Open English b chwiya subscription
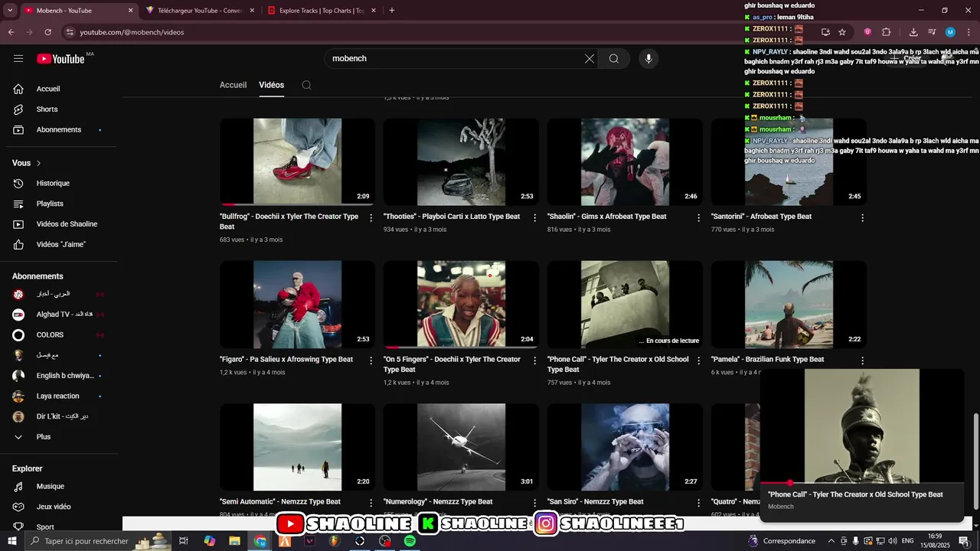The height and width of the screenshot is (551, 980). tap(59, 376)
